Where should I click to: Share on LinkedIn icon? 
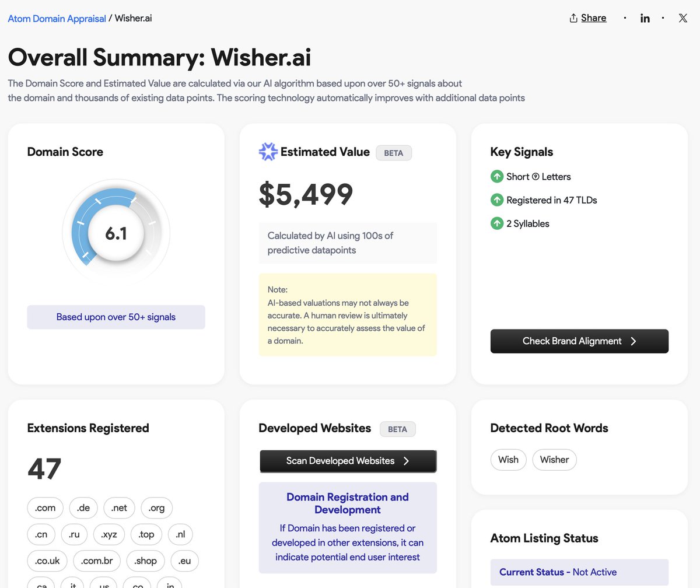point(645,18)
